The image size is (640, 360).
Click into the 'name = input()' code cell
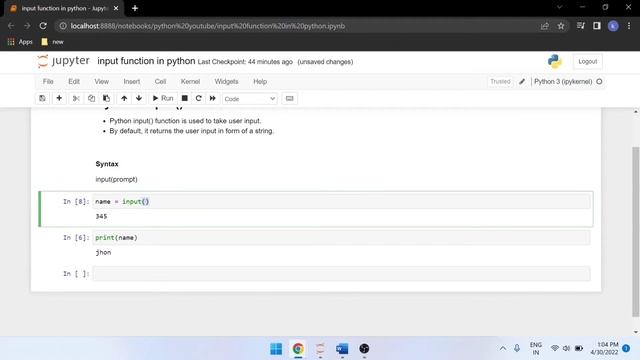[341, 202]
